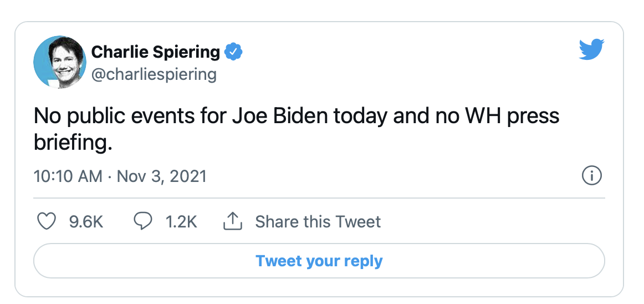Viewport: 644px width, 304px height.
Task: Click the 9.6K likes count
Action: [x=86, y=222]
